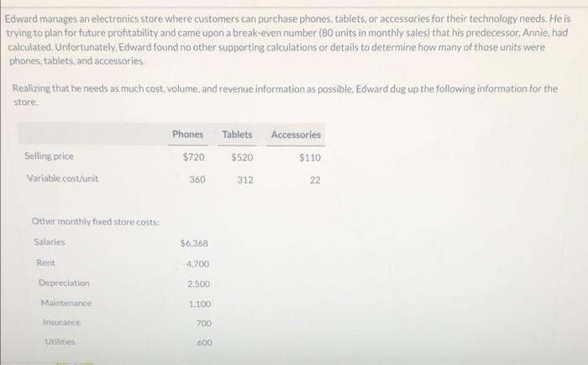Click the Tablets column header
588x365 pixels.
point(237,135)
